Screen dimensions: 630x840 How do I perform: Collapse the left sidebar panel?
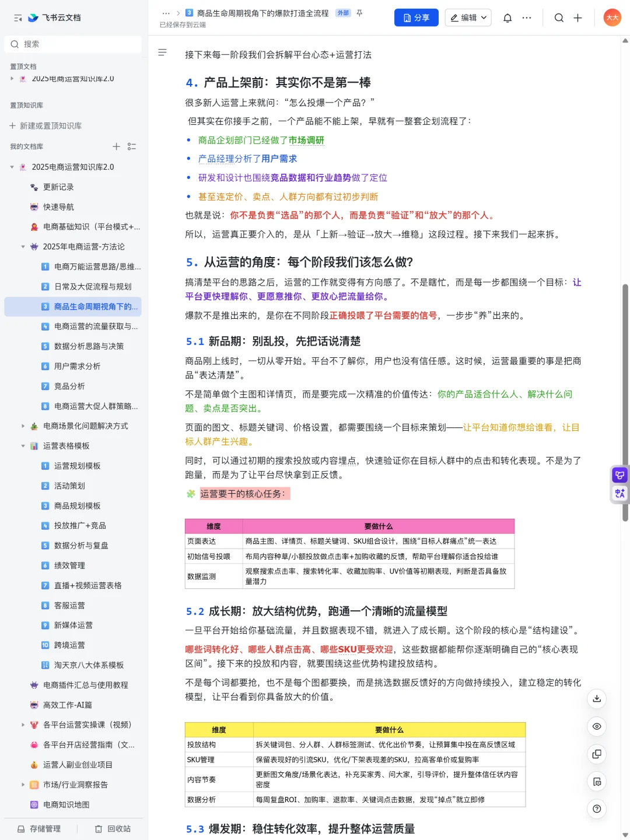coord(17,18)
